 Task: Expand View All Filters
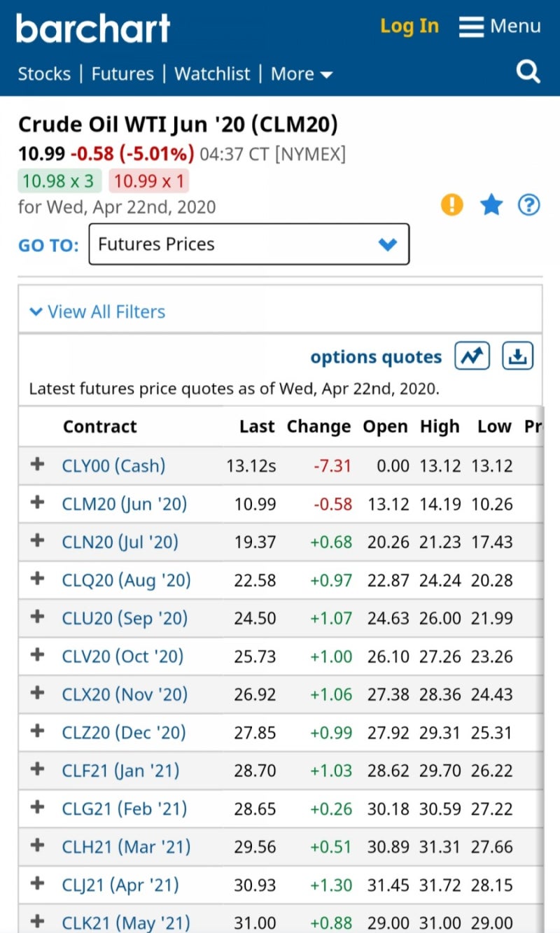coord(97,311)
